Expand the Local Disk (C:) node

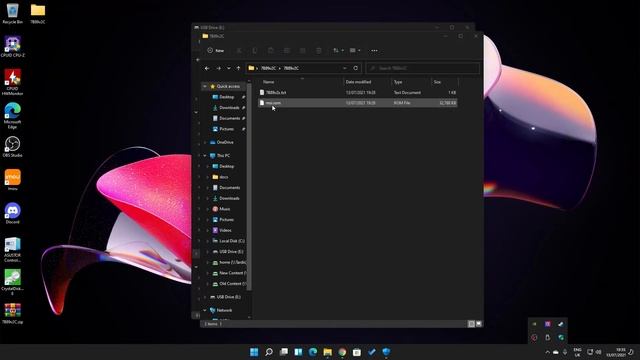tap(207, 241)
